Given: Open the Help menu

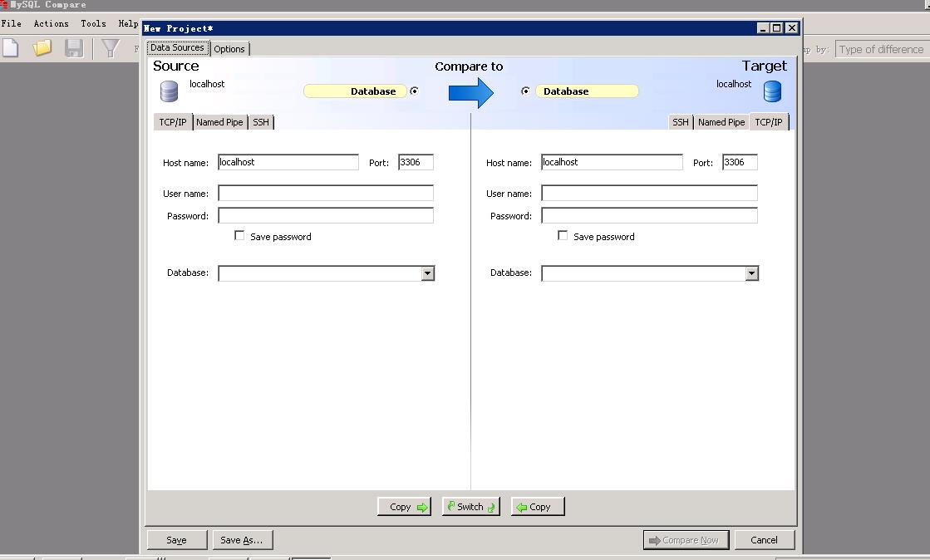Looking at the screenshot, I should click(x=128, y=24).
